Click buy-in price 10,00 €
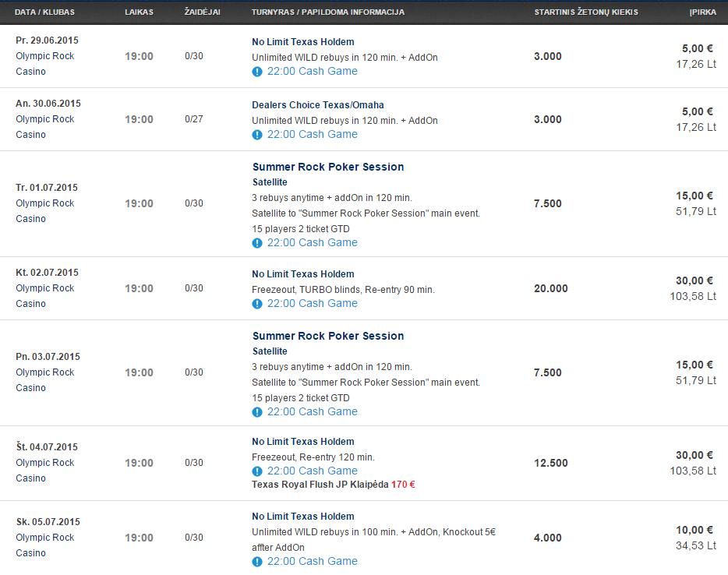Screen dimensions: 728x575 [694, 530]
